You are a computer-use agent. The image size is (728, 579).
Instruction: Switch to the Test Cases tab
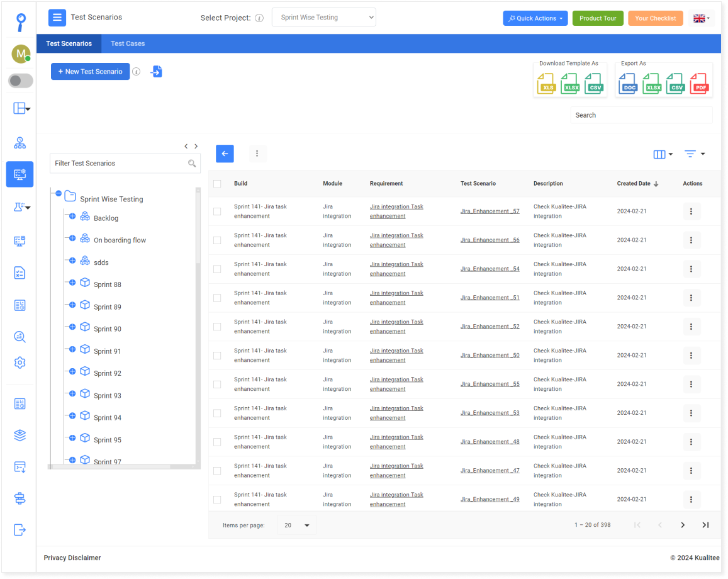pos(127,43)
